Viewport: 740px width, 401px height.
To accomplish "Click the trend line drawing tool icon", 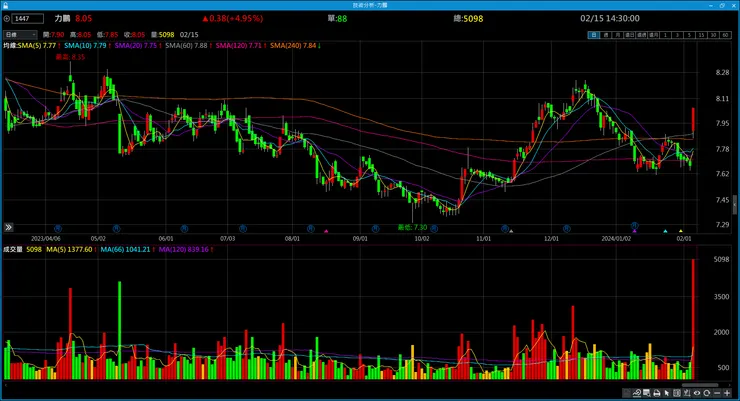I will pos(637,393).
